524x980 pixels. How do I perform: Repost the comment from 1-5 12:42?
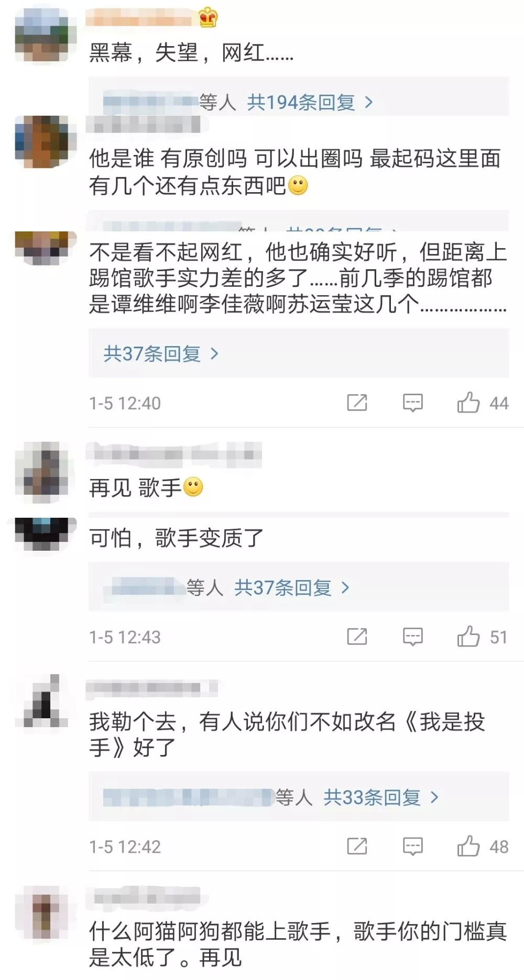[357, 845]
